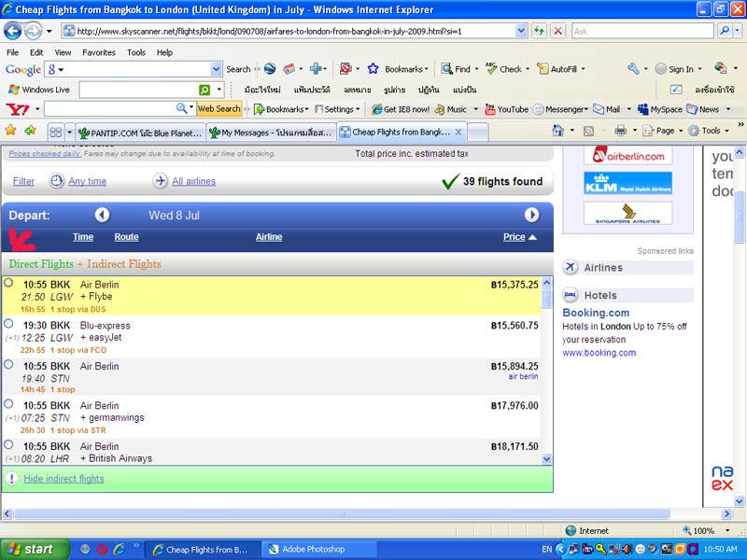
Task: Select Air Berlin + germanwings flight radio button
Action: pos(8,404)
